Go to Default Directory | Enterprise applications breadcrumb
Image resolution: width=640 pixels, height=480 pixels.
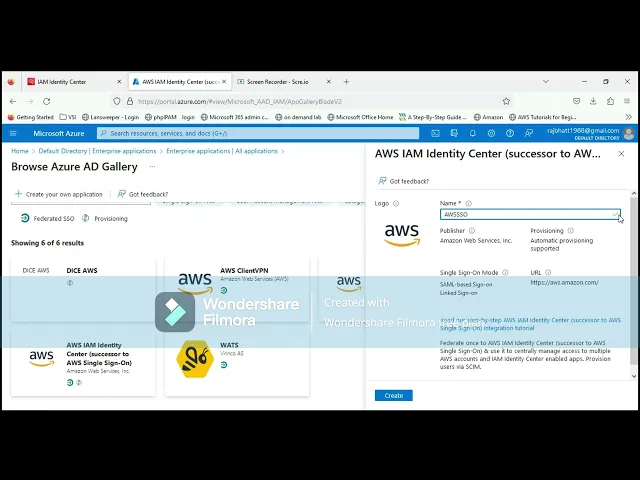(x=97, y=151)
